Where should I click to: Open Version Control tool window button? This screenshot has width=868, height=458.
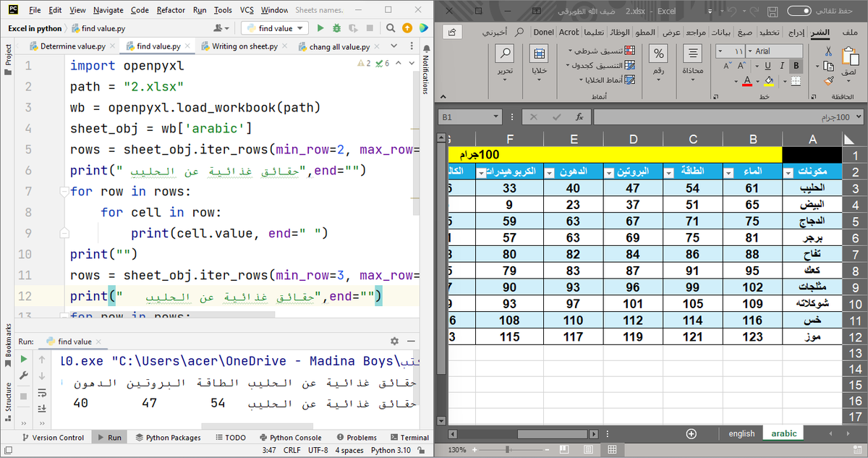pos(53,437)
